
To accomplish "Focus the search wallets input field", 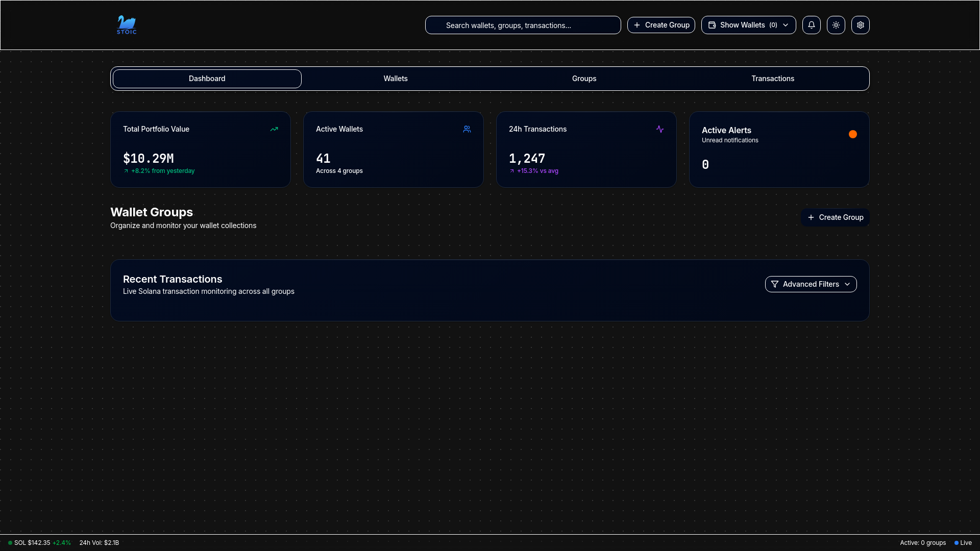I will coord(523,25).
